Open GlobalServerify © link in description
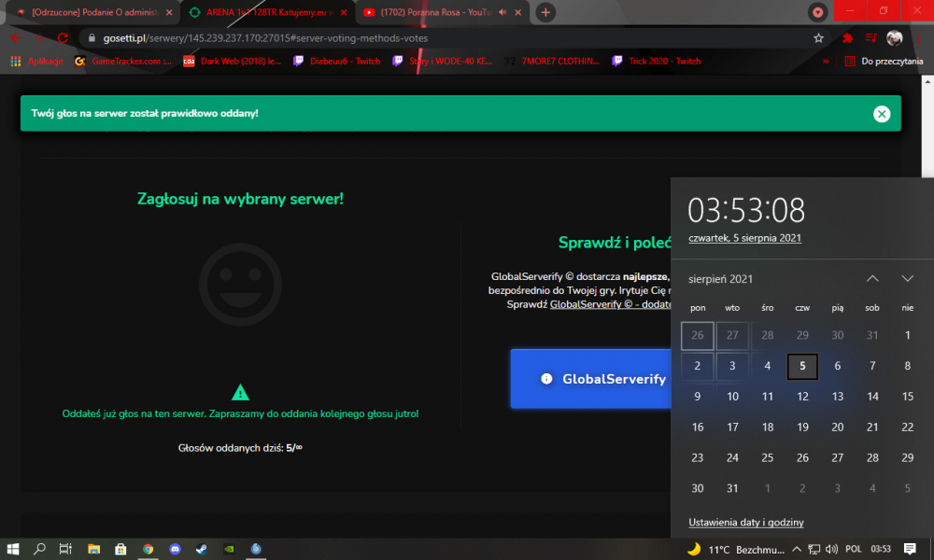Image resolution: width=934 pixels, height=560 pixels. [x=610, y=304]
